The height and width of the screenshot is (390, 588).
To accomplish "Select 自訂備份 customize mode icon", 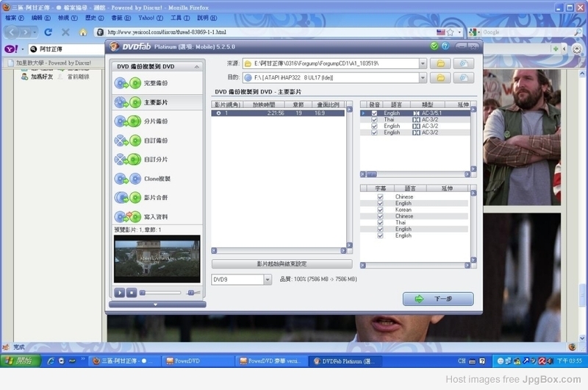I will tap(126, 141).
